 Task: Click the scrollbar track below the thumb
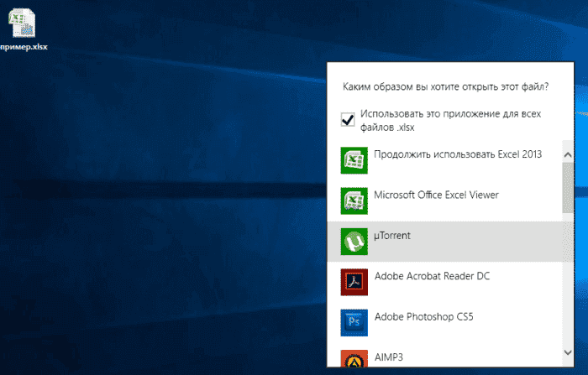[569, 285]
